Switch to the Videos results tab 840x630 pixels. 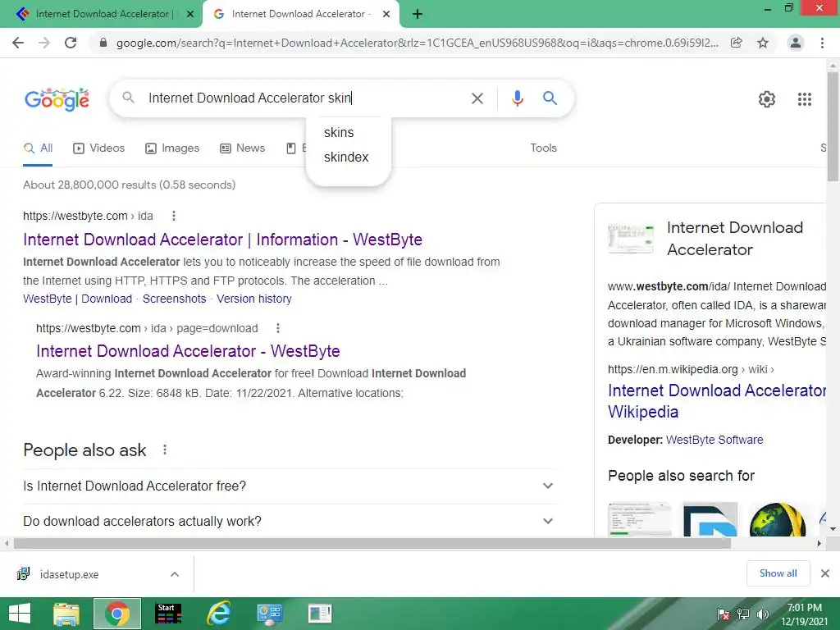98,148
